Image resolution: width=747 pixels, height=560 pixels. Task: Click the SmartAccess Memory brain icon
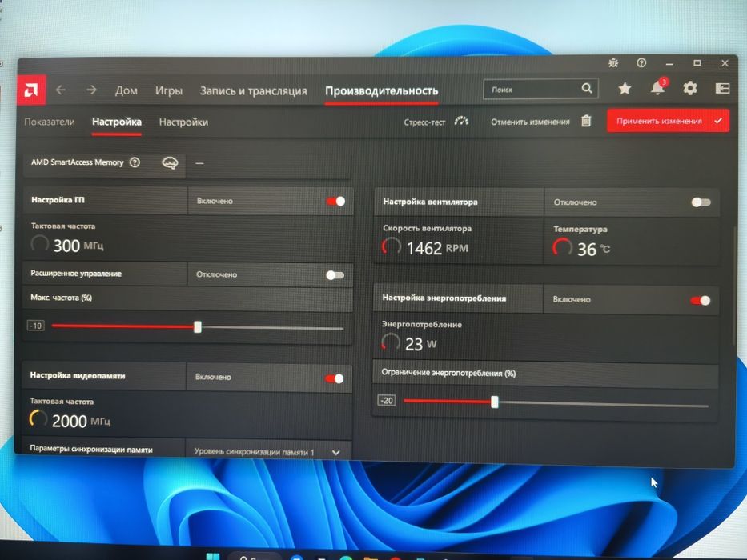(170, 163)
